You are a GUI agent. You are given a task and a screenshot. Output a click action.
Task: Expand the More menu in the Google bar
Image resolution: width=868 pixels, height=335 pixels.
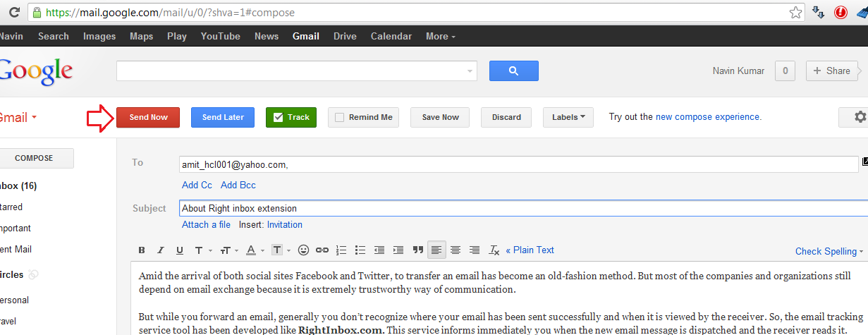point(441,36)
